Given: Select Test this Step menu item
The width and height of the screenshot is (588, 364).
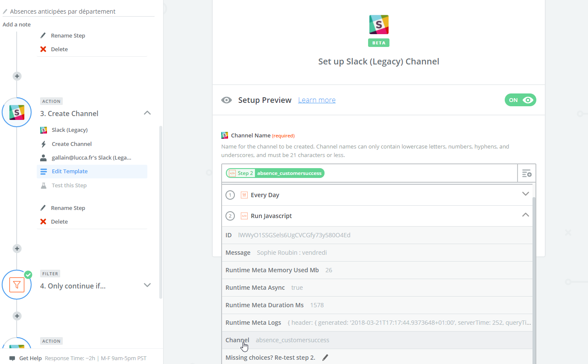Looking at the screenshot, I should pos(69,186).
